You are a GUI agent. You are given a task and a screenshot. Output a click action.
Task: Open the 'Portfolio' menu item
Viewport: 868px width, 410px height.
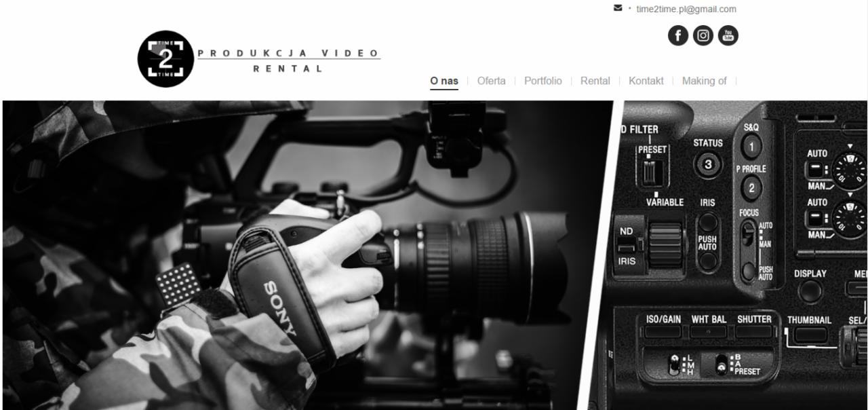542,80
